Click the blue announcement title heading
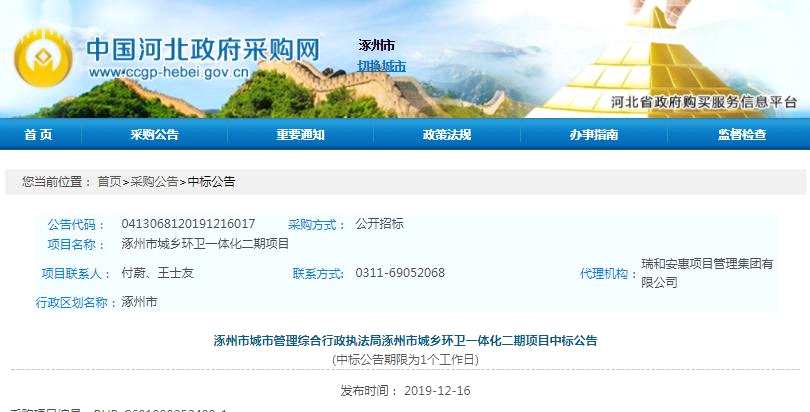The height and width of the screenshot is (412, 810). pyautogui.click(x=406, y=341)
